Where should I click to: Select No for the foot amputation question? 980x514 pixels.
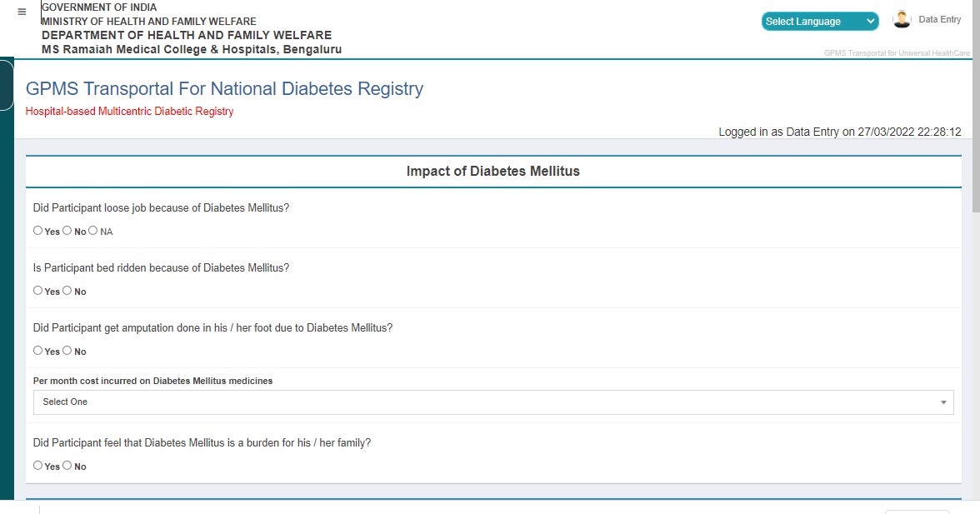tap(67, 350)
